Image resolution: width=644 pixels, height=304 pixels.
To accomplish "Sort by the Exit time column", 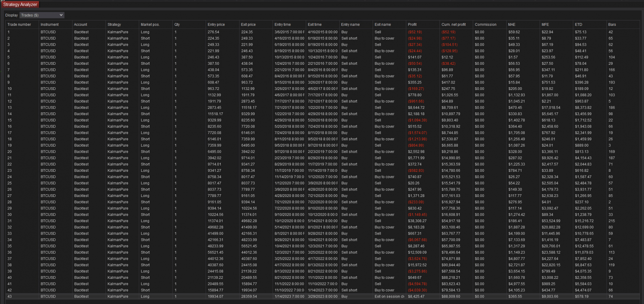I will 315,24.
